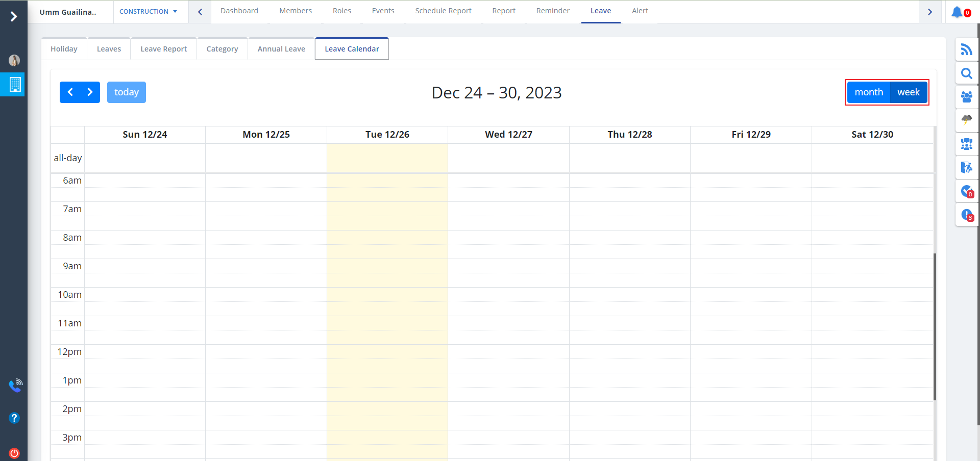Open the Leave Report tab
Viewport: 980px width, 461px height.
point(164,49)
